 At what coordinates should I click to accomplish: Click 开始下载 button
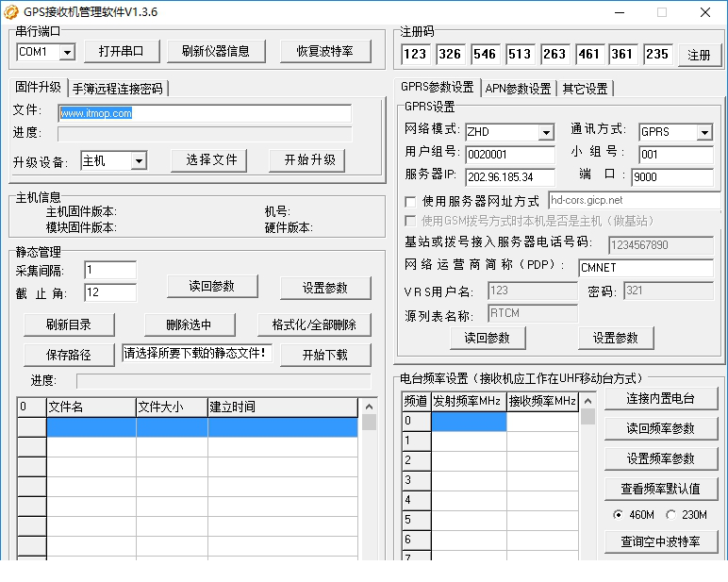pos(325,355)
